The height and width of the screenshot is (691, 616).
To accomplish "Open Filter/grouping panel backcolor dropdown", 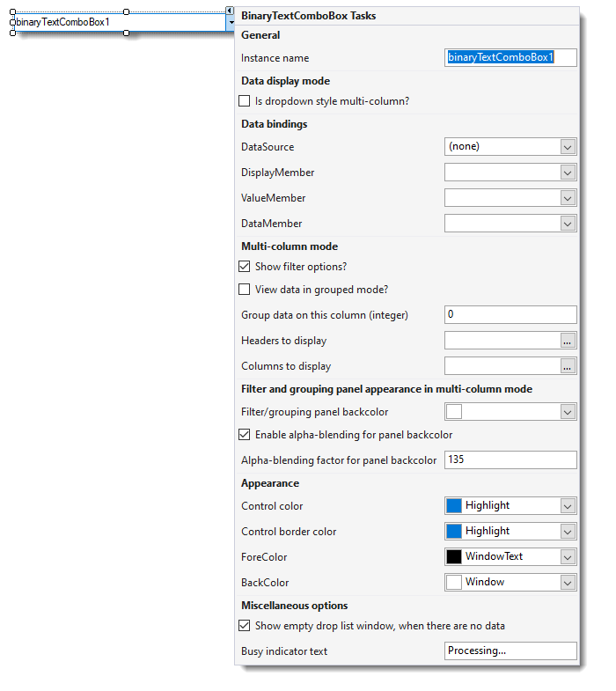I will (568, 412).
